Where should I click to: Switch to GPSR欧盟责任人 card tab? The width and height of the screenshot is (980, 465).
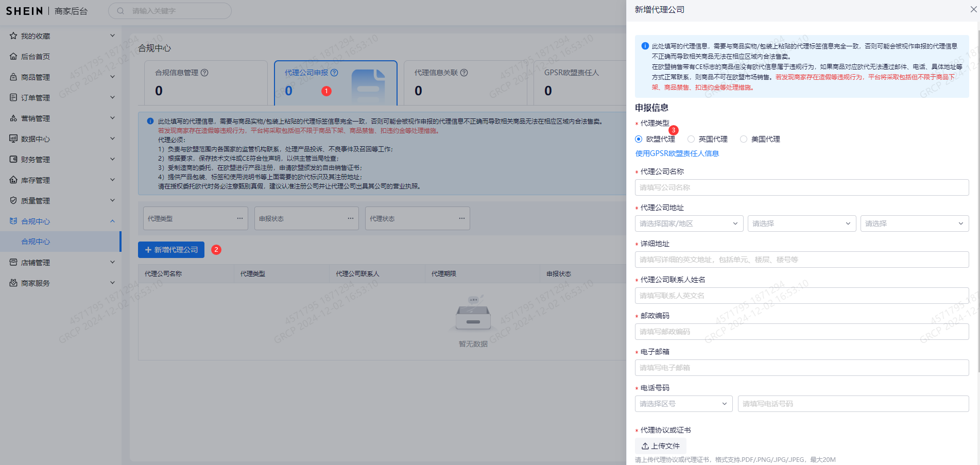pos(579,83)
